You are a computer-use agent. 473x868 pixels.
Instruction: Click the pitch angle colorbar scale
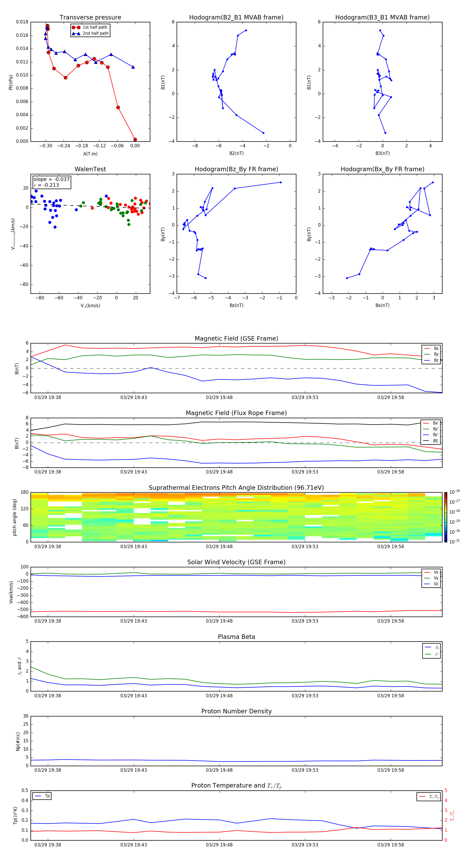click(446, 517)
